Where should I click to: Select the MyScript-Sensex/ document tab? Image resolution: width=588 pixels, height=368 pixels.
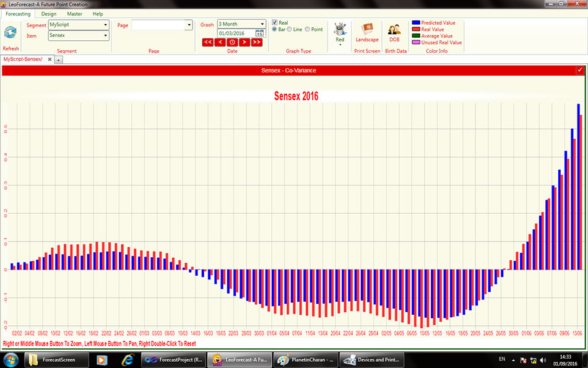23,59
